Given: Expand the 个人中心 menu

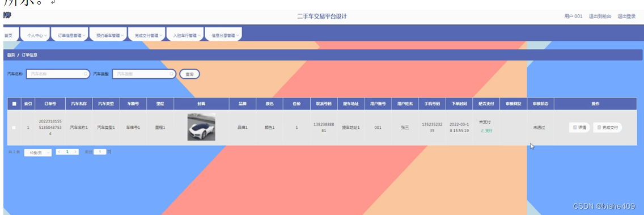Looking at the screenshot, I should click(35, 35).
